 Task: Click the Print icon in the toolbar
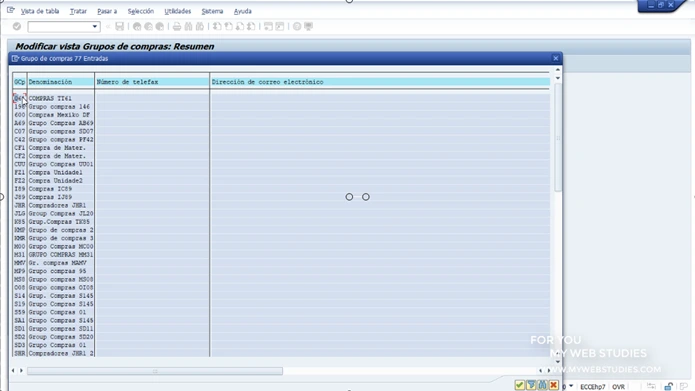coord(177,27)
